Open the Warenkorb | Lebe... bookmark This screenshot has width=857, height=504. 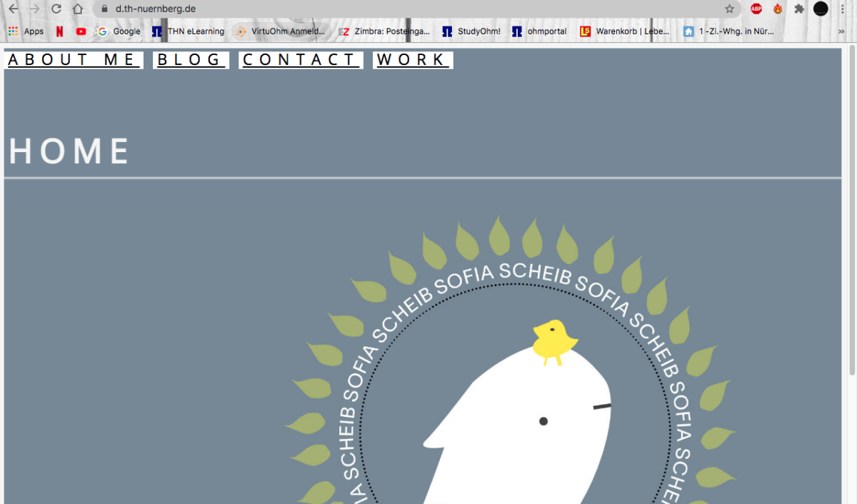point(625,31)
